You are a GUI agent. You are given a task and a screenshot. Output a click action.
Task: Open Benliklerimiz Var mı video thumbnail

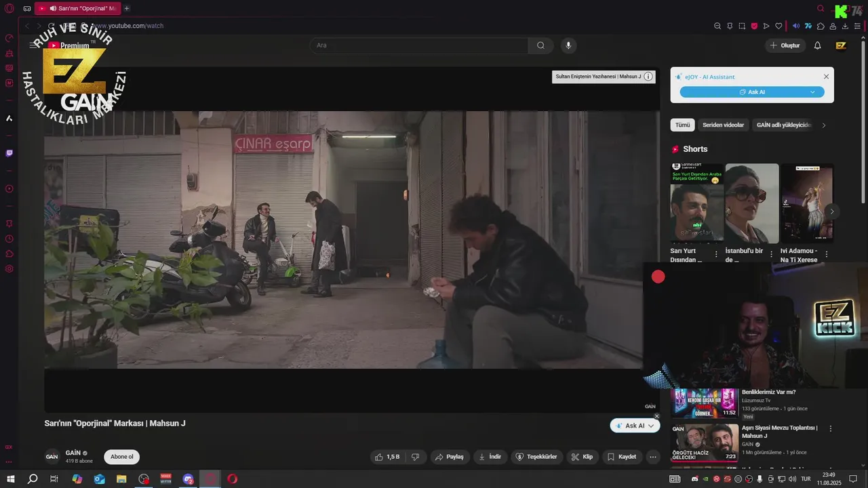[x=705, y=403]
